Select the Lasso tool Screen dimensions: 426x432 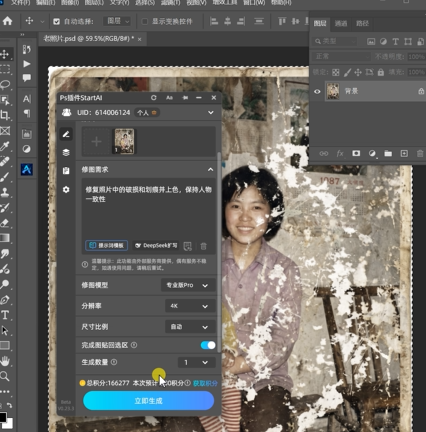pos(5,85)
